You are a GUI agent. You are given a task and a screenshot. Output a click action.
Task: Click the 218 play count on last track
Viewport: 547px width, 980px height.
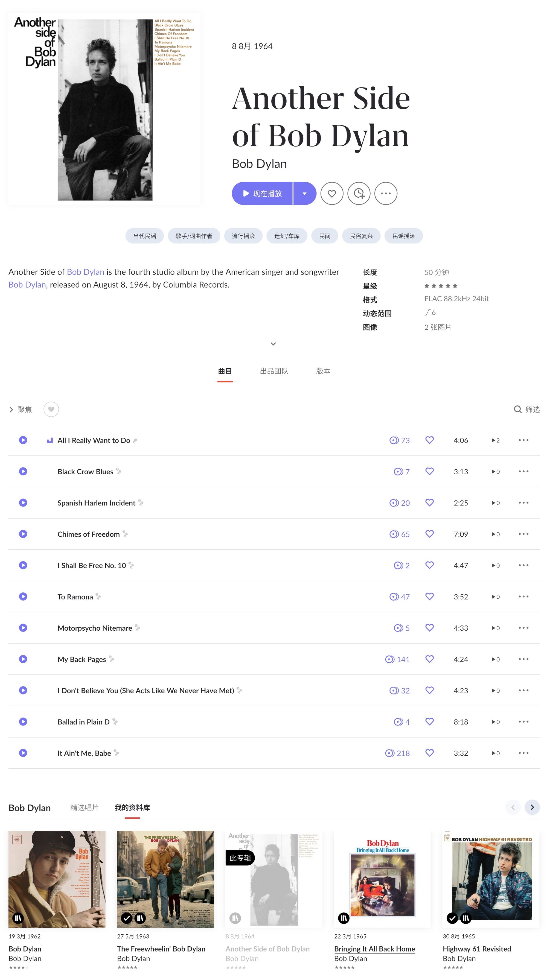pyautogui.click(x=397, y=753)
